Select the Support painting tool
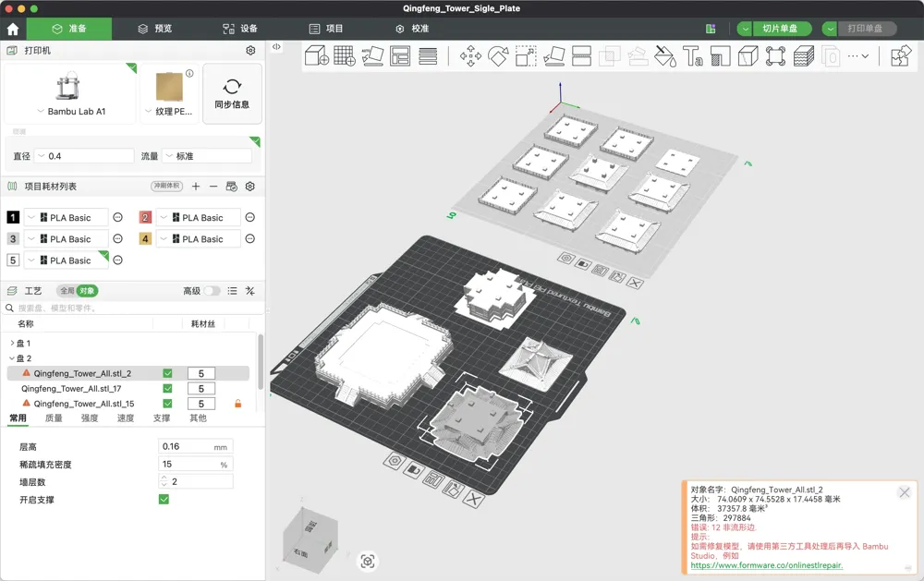The image size is (924, 581). [720, 56]
